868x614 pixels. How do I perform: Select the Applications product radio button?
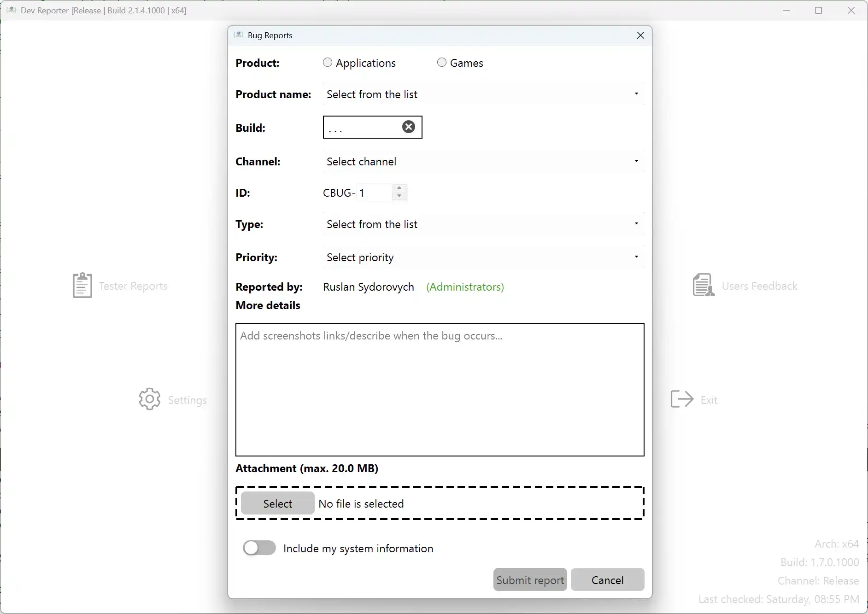click(328, 62)
